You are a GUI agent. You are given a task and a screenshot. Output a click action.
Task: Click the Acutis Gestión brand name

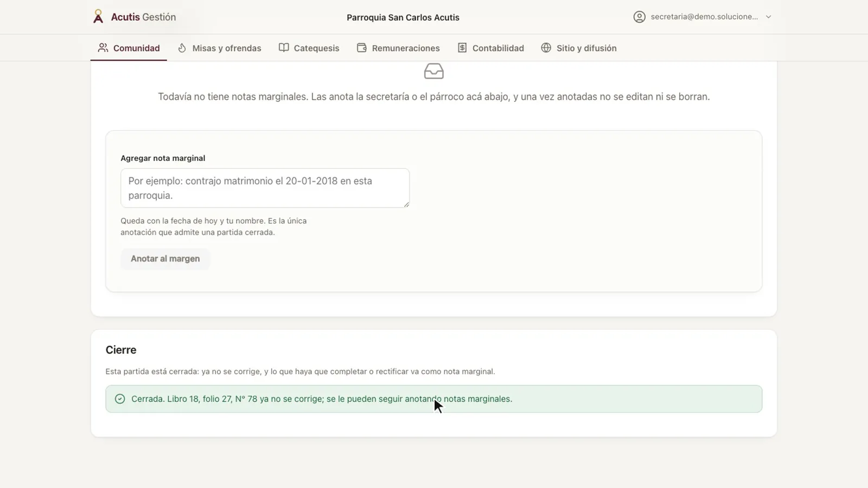(143, 17)
